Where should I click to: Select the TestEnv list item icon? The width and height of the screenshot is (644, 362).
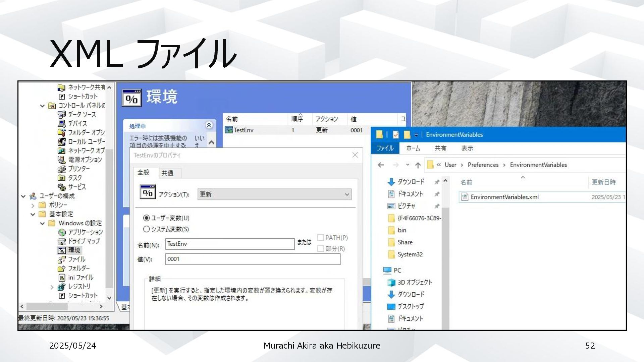point(229,130)
